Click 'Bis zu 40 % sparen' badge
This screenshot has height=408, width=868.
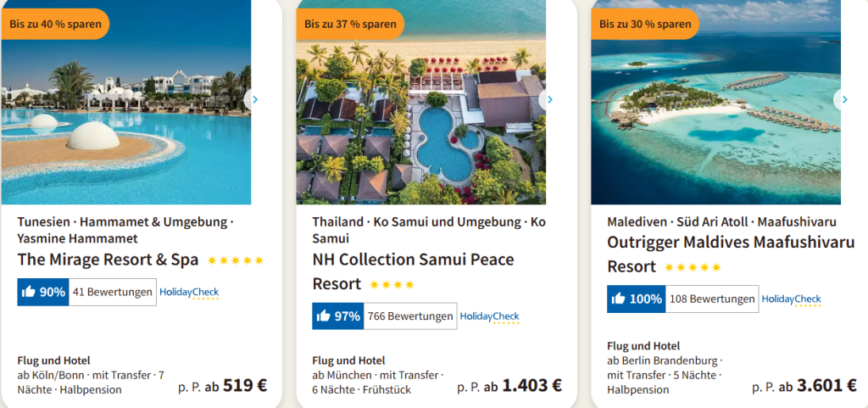[x=55, y=24]
